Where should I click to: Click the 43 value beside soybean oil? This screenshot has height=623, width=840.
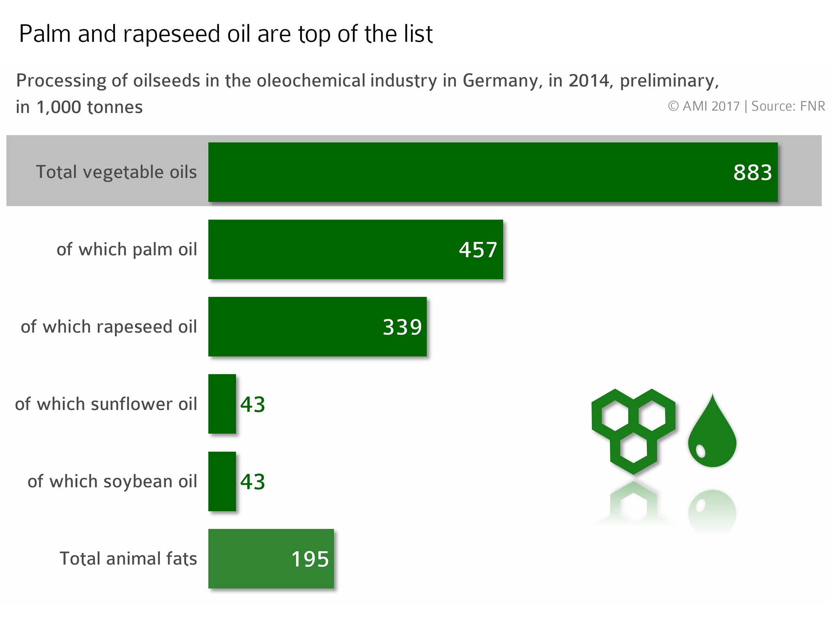[253, 481]
